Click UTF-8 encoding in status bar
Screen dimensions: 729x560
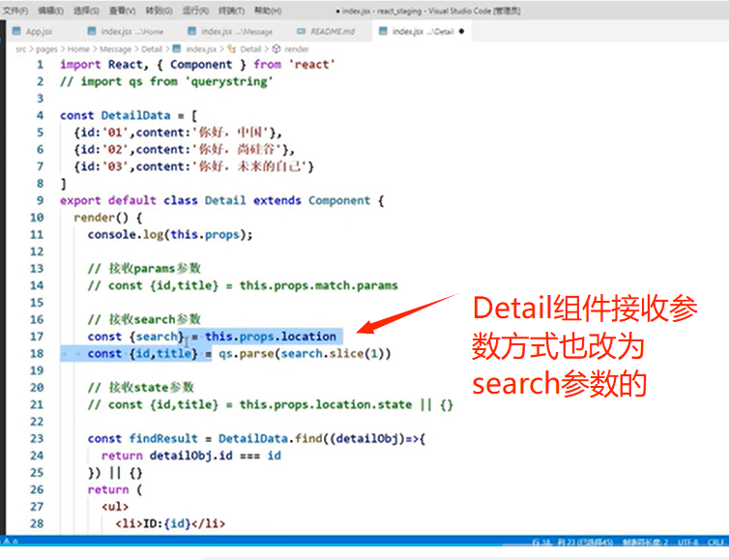click(x=687, y=542)
